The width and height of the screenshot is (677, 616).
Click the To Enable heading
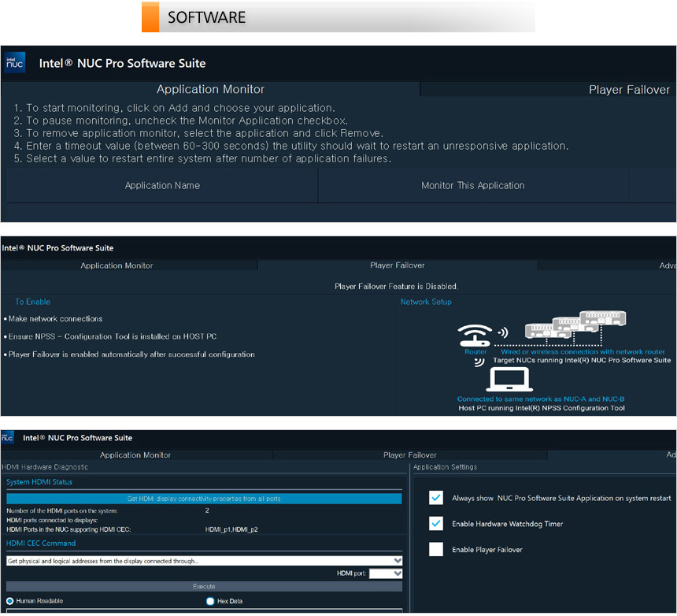click(x=33, y=302)
